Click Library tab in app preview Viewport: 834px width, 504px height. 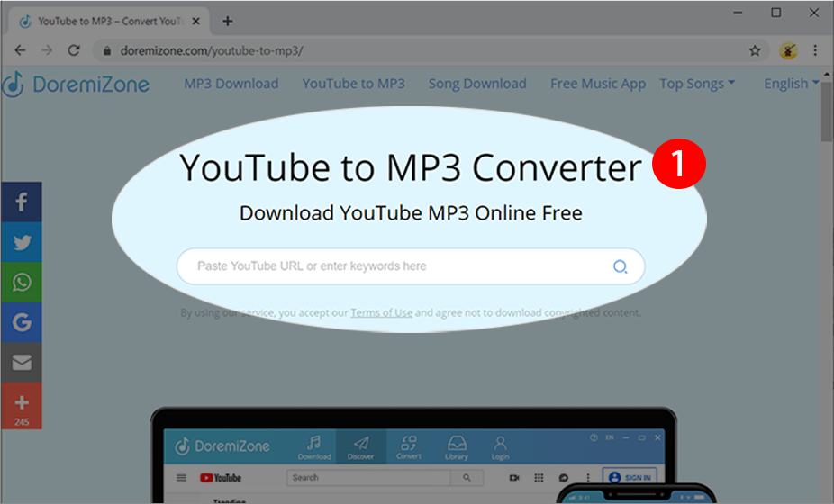[457, 447]
